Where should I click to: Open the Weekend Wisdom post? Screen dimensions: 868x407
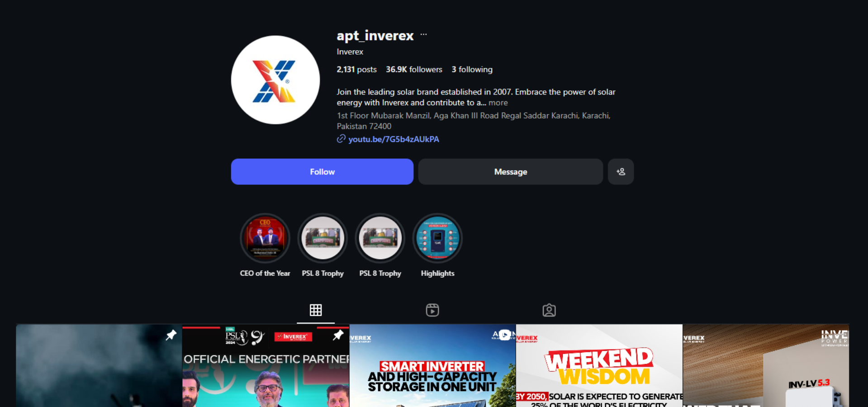pyautogui.click(x=599, y=366)
